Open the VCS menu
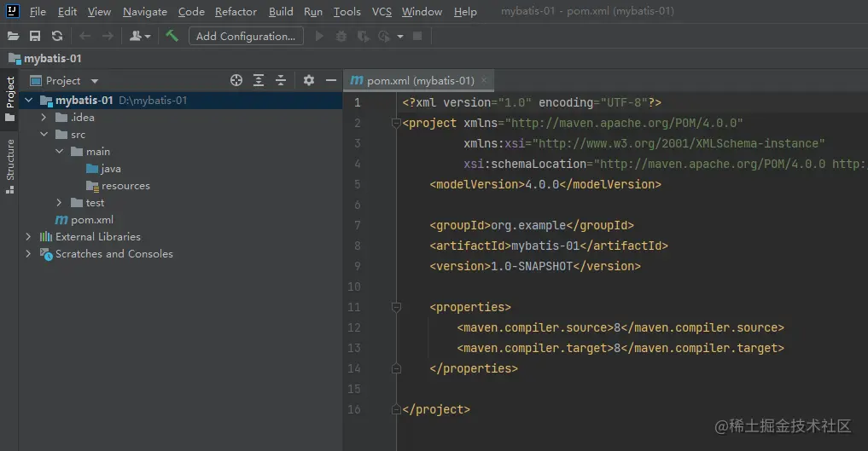This screenshot has height=451, width=868. [382, 12]
